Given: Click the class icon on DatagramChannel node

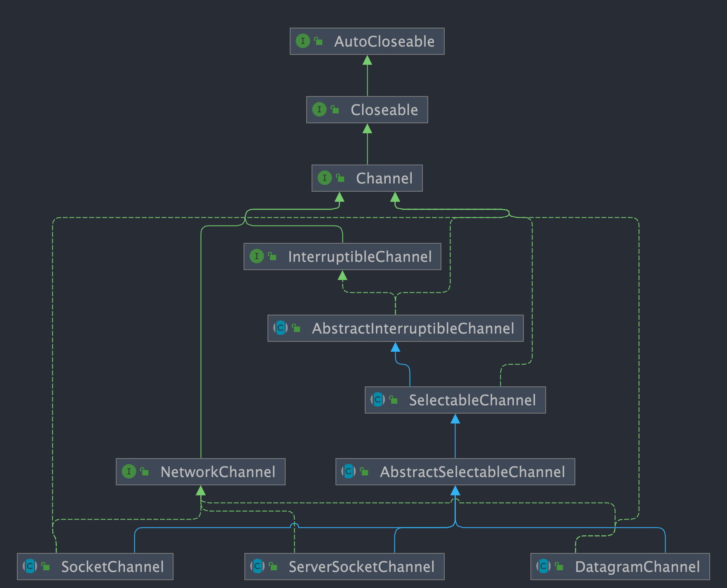Looking at the screenshot, I should click(x=544, y=567).
